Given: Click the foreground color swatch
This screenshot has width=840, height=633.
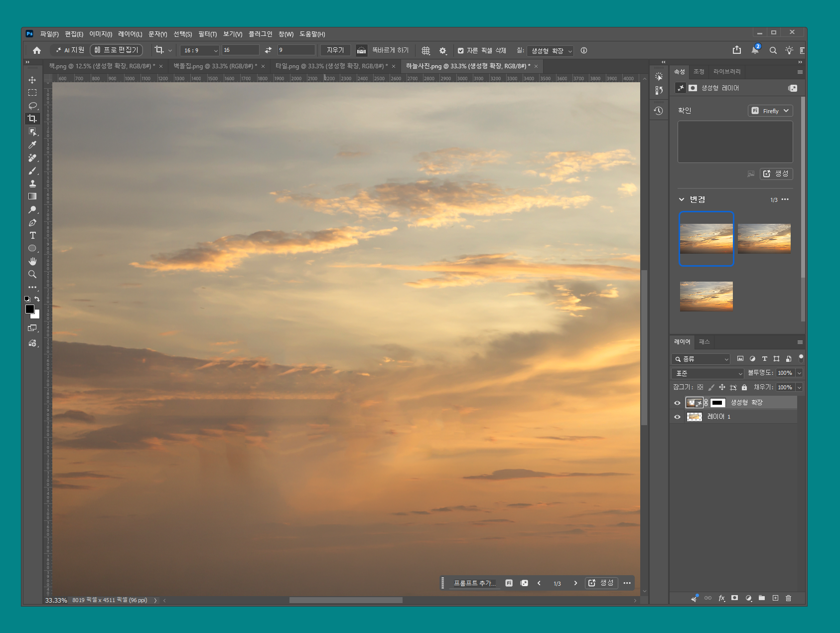Looking at the screenshot, I should [x=30, y=309].
